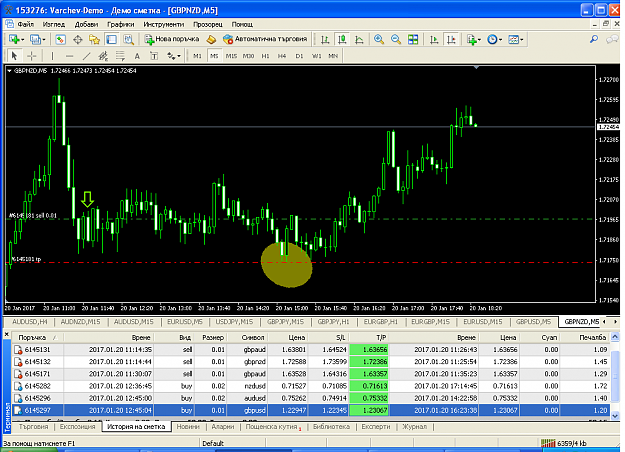Open the templates dropdown
Image resolution: width=625 pixels, height=452 pixels.
[516, 39]
